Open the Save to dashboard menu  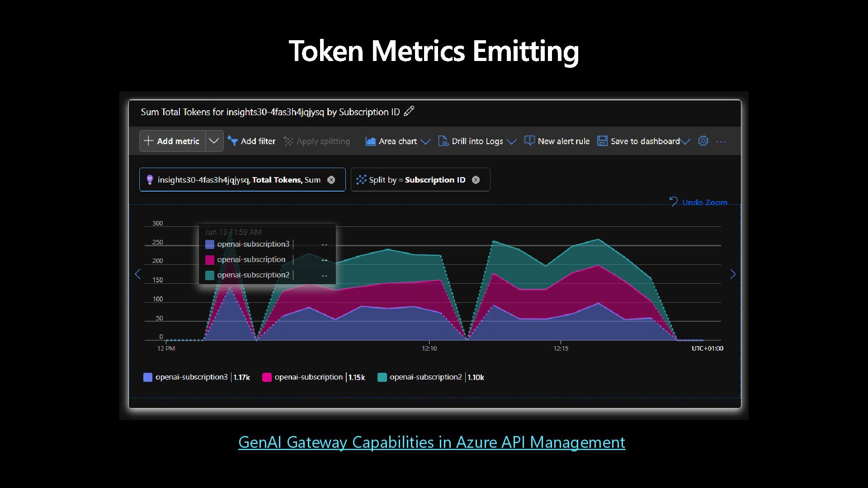pos(644,141)
